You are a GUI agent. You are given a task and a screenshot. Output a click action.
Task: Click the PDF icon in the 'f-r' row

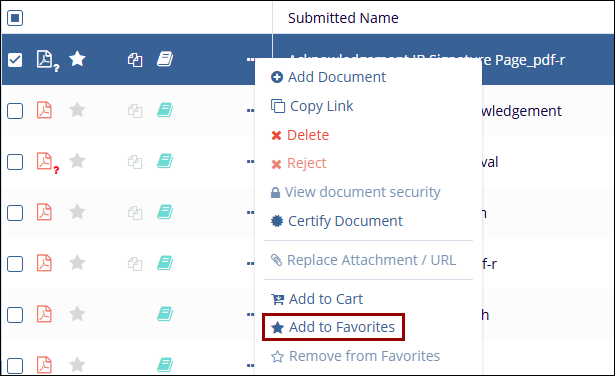pos(44,263)
